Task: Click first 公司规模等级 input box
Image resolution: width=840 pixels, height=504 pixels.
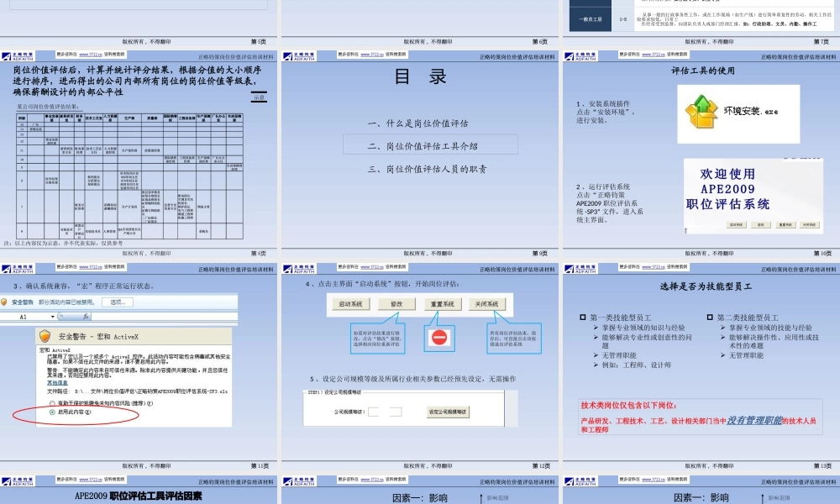Action: click(x=374, y=412)
